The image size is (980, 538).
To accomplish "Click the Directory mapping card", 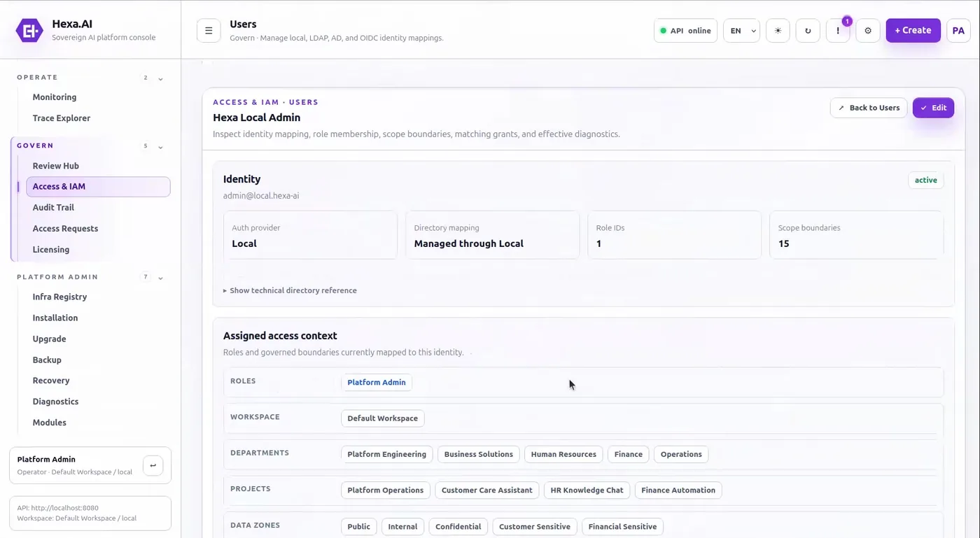I will tap(492, 235).
